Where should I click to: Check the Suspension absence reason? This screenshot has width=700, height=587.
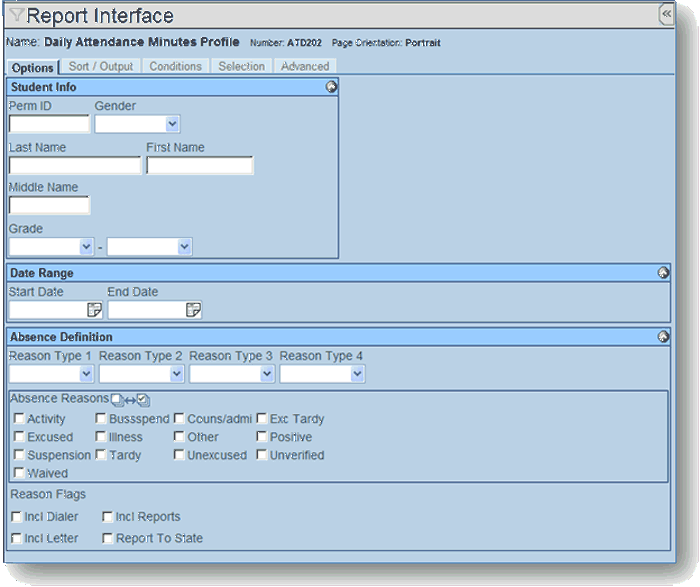click(19, 455)
